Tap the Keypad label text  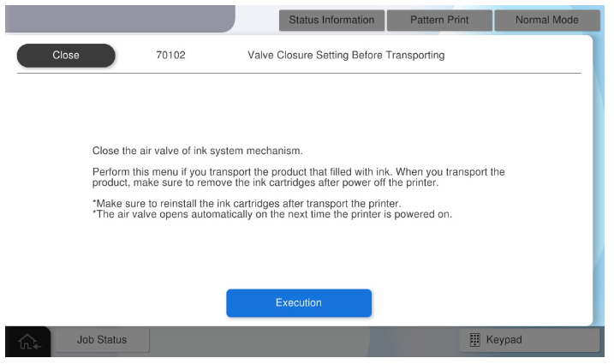(x=504, y=340)
